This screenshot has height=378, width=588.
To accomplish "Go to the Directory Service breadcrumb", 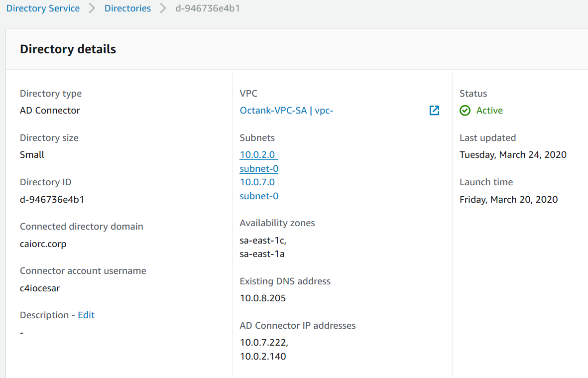I will pos(43,8).
